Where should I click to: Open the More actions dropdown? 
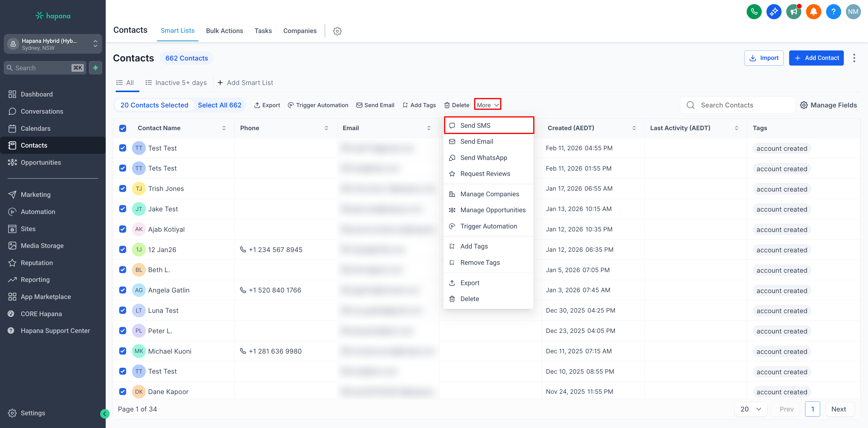click(x=487, y=105)
